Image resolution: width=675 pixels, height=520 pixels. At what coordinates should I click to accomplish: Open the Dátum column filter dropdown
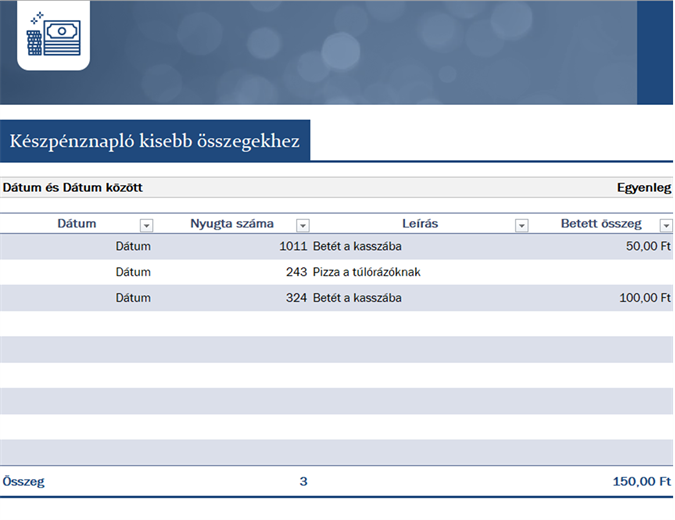[146, 225]
